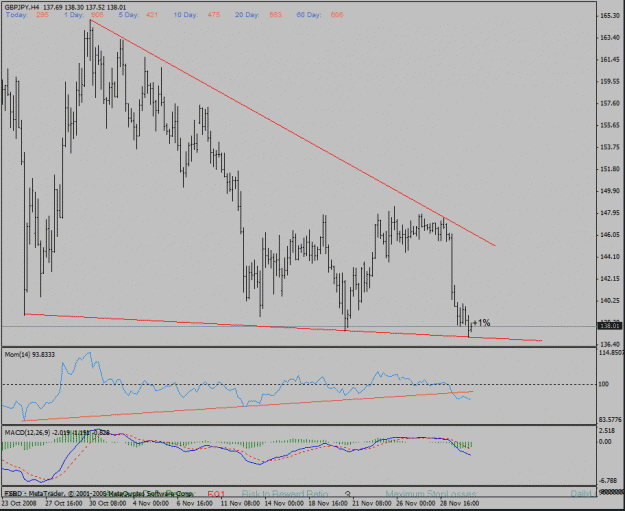625x511 pixels.
Task: Click the '30 Oct 08:00' date label
Action: coord(107,503)
